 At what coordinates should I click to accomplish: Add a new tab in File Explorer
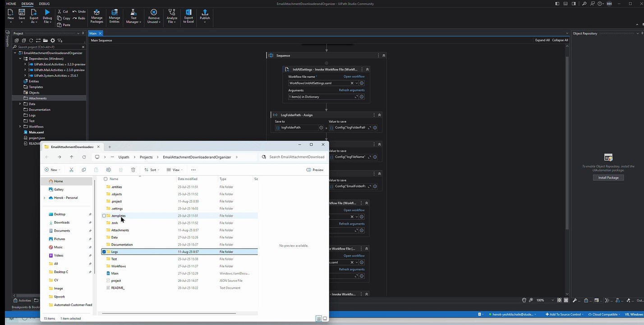109,147
